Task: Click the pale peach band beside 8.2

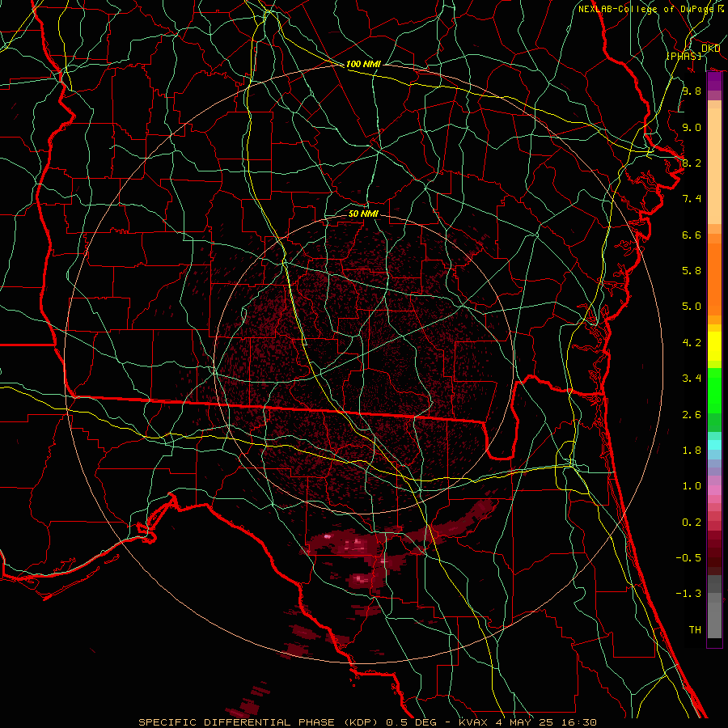Action: [x=714, y=166]
